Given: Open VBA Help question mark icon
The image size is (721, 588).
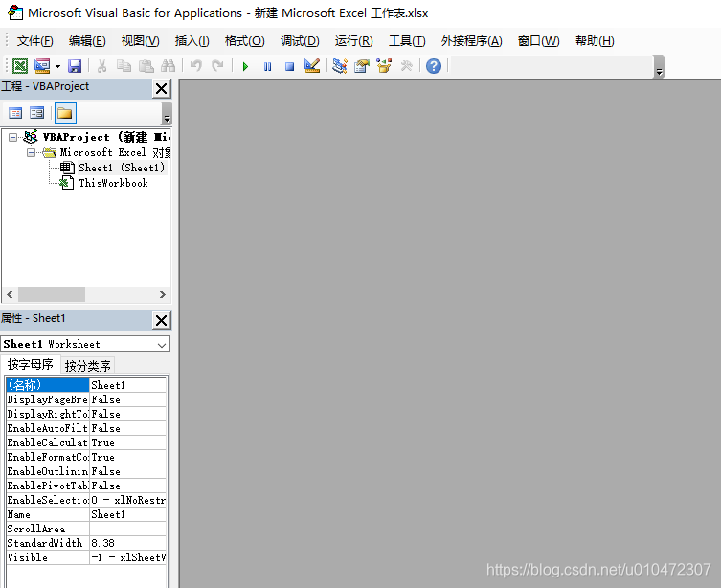Looking at the screenshot, I should [434, 66].
